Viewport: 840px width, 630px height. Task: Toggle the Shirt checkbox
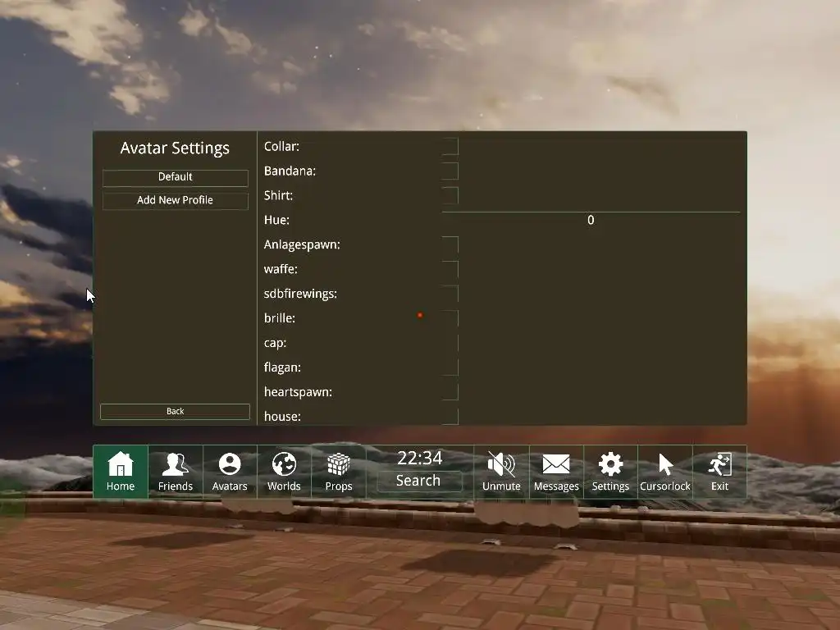point(450,195)
